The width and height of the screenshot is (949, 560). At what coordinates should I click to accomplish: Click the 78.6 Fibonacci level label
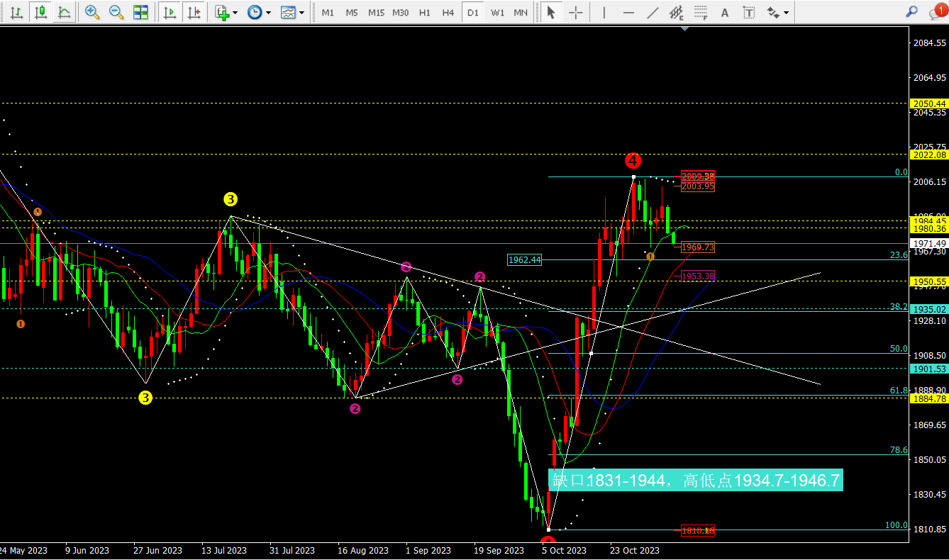tap(899, 449)
